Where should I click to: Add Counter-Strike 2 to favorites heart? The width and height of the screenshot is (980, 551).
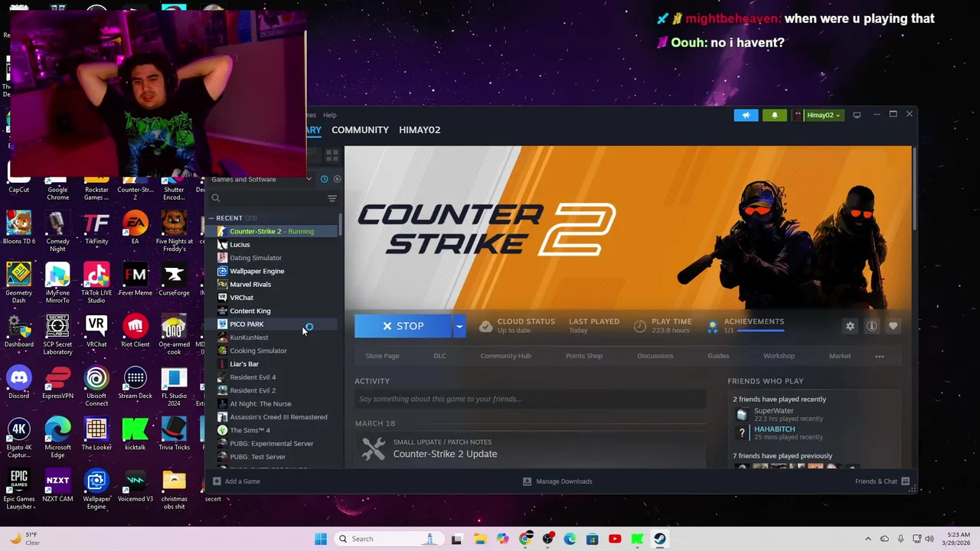pos(893,326)
